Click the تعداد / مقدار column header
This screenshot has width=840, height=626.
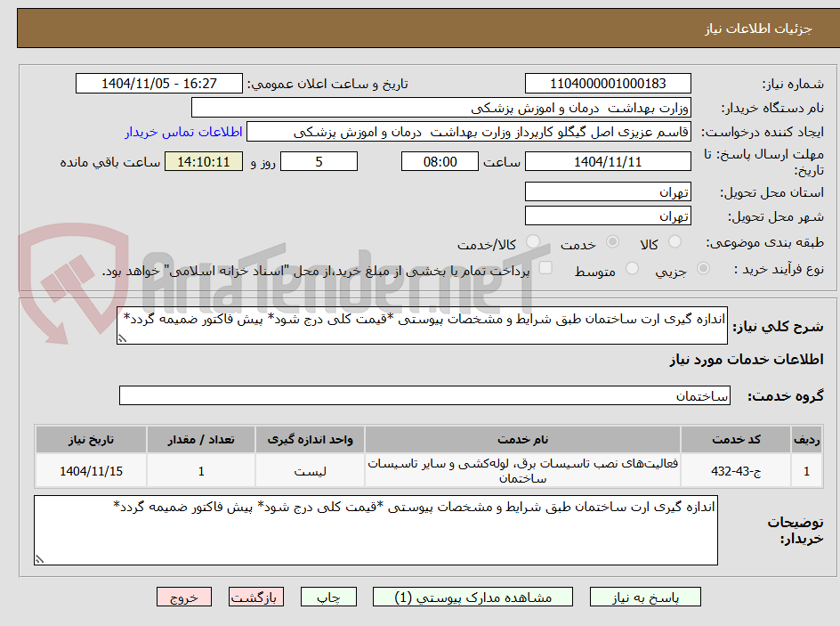click(x=201, y=440)
